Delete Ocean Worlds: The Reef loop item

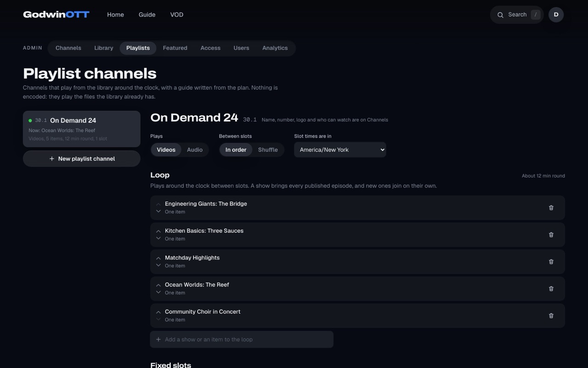[551, 289]
